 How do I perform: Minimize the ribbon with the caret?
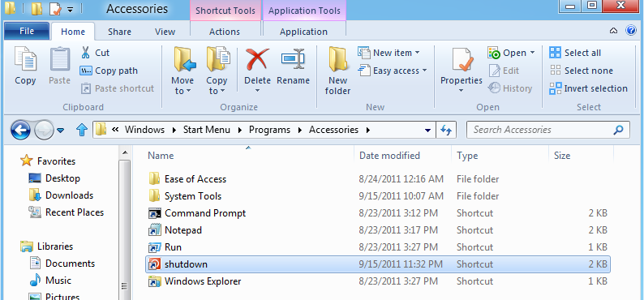click(614, 31)
